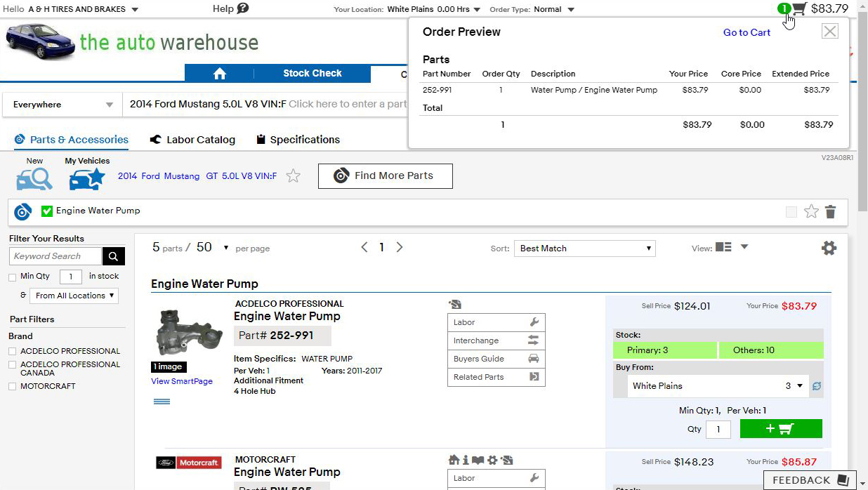Open the Motorcraft catalog book icon
The height and width of the screenshot is (490, 868).
point(478,460)
